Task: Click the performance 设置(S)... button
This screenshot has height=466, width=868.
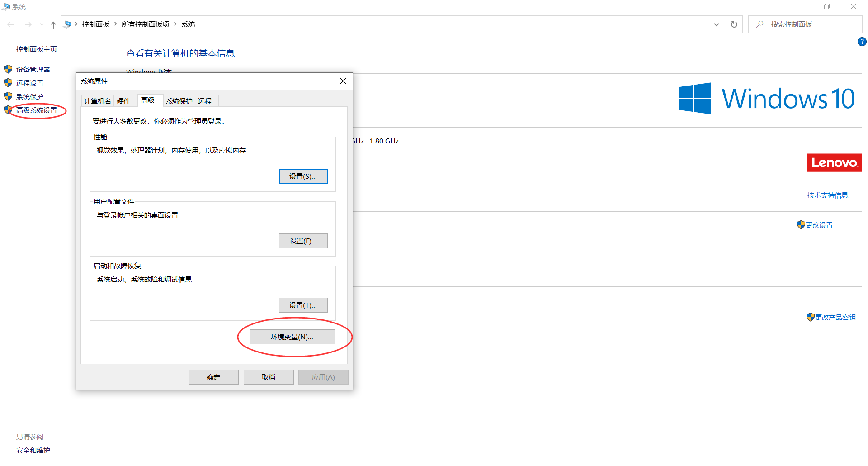Action: (303, 176)
